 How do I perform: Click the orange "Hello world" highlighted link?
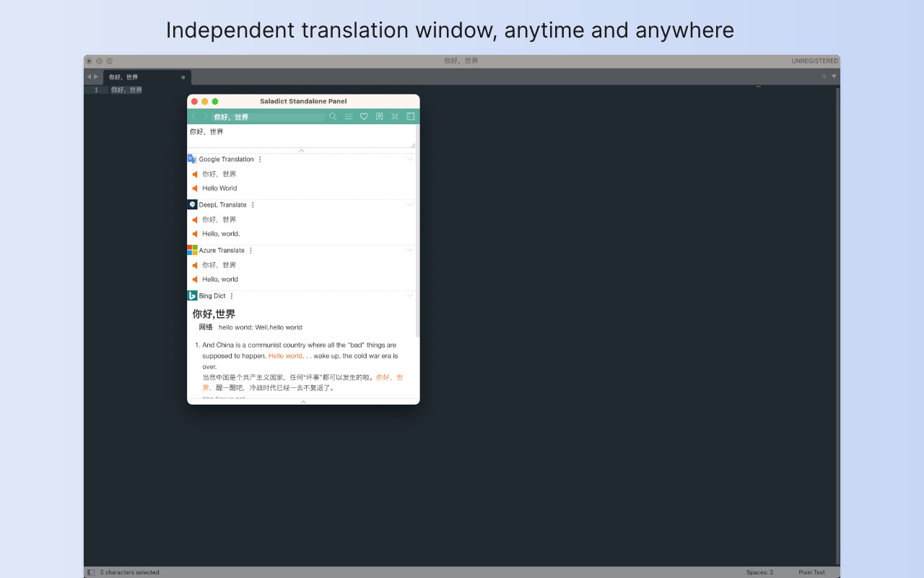point(285,356)
